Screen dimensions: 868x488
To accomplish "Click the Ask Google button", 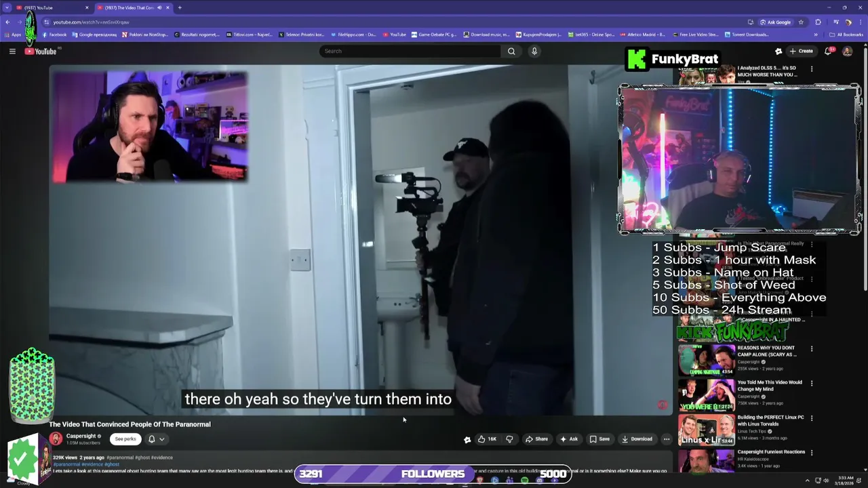I will pyautogui.click(x=775, y=22).
